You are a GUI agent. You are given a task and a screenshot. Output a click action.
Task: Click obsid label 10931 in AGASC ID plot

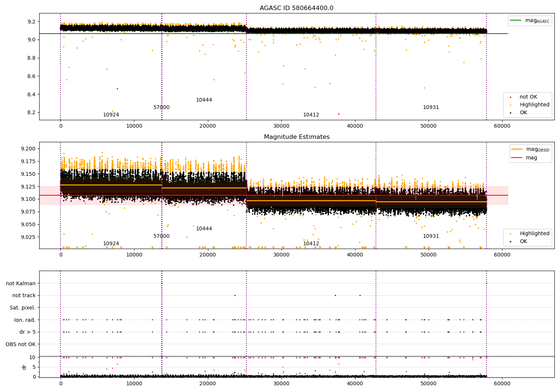click(x=431, y=108)
